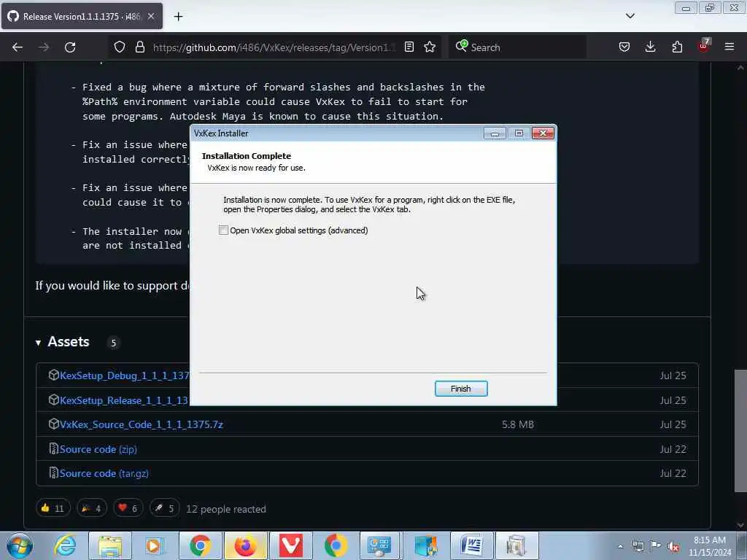
Task: Open the muted volume tray icon
Action: tap(673, 547)
